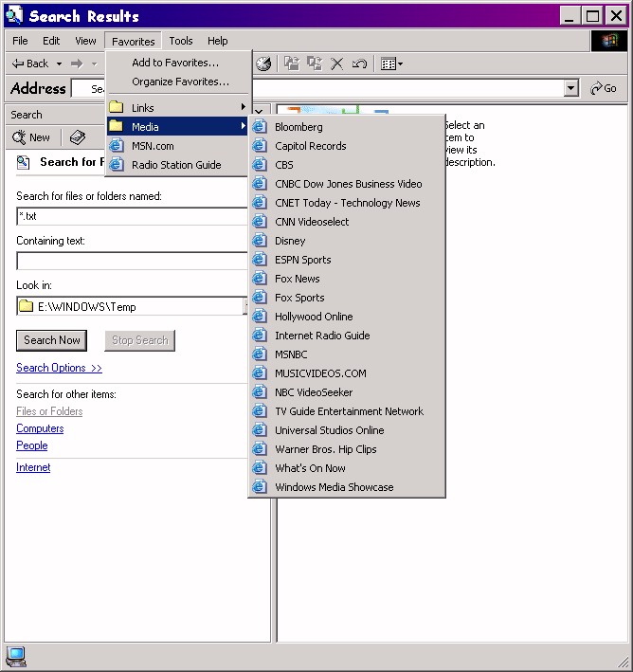This screenshot has width=633, height=672.
Task: Click the Back navigation arrow
Action: 28,64
